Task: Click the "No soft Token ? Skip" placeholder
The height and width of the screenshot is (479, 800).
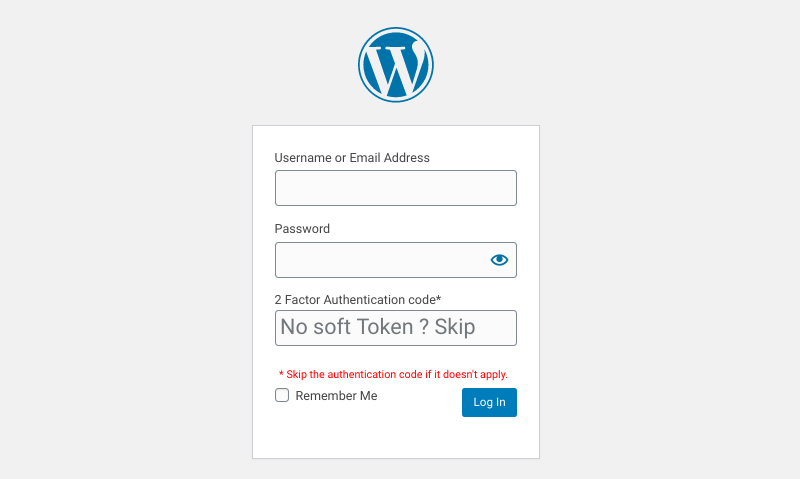Action: (x=378, y=327)
